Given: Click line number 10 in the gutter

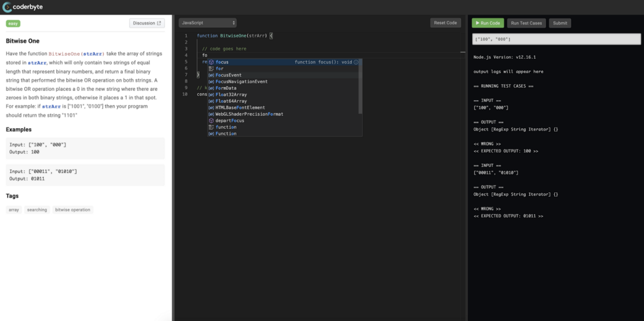Looking at the screenshot, I should tap(185, 94).
